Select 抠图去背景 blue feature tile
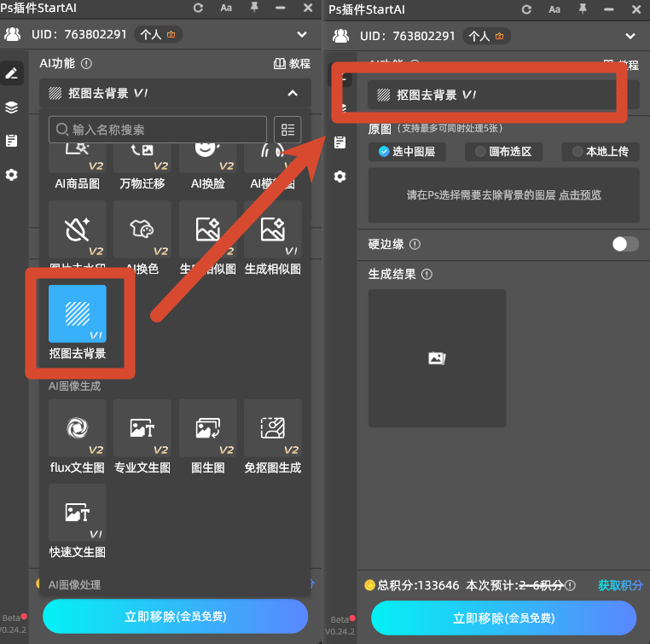Screen dimensions: 650x644 [x=78, y=314]
